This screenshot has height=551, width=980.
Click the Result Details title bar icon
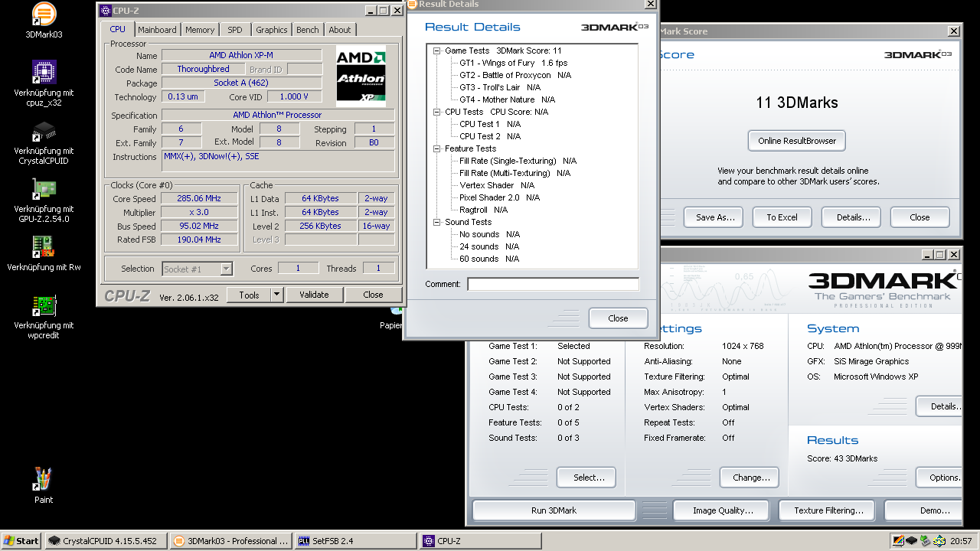click(412, 4)
